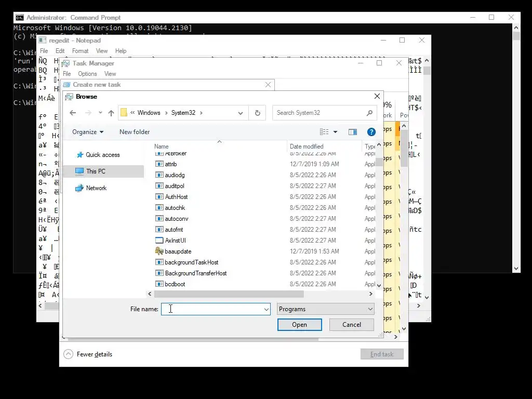Screen dimensions: 532x399
Task: Select the BackgroundTransferHost icon
Action: (159, 273)
